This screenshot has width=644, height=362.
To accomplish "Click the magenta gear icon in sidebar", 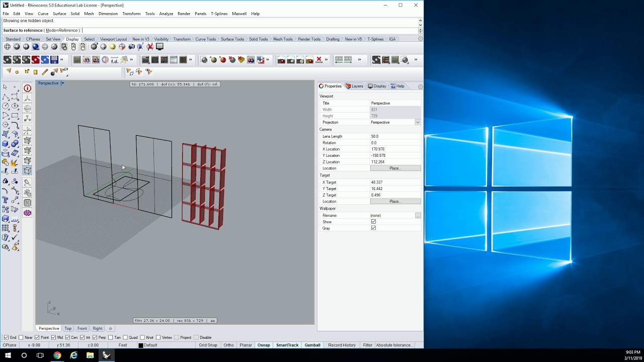I will tap(28, 213).
